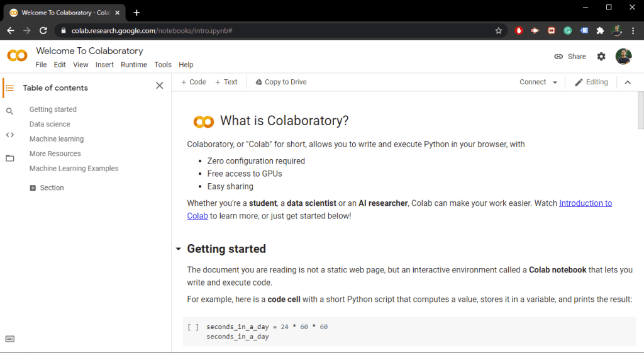The height and width of the screenshot is (353, 644).
Task: Open the Help menu
Action: click(186, 65)
